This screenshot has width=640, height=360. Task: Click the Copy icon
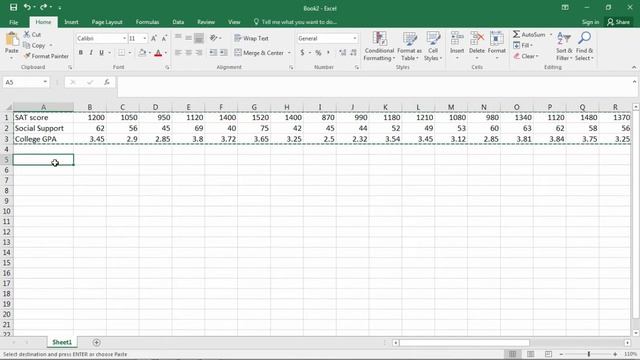[x=27, y=45]
